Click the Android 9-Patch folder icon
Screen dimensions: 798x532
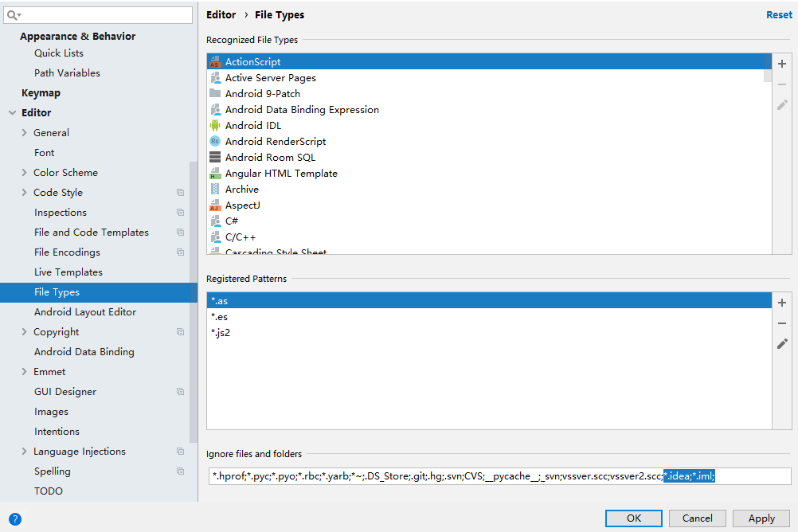(x=215, y=94)
